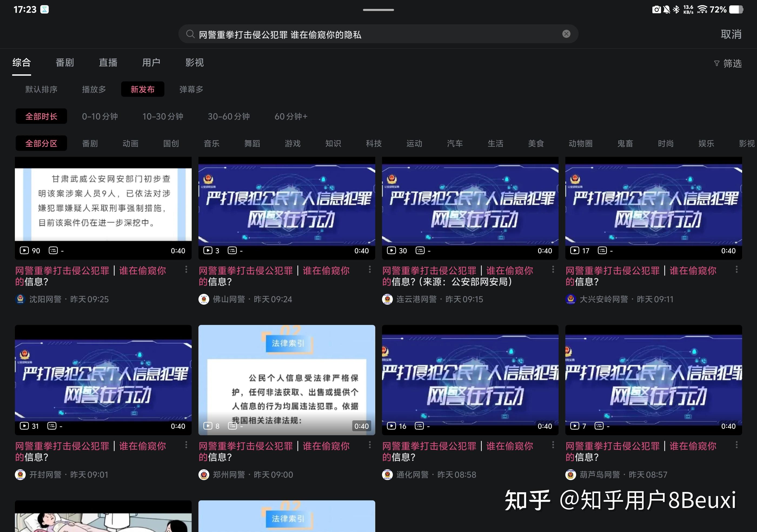Click the search magnifier icon
This screenshot has height=532, width=757.
(x=190, y=34)
